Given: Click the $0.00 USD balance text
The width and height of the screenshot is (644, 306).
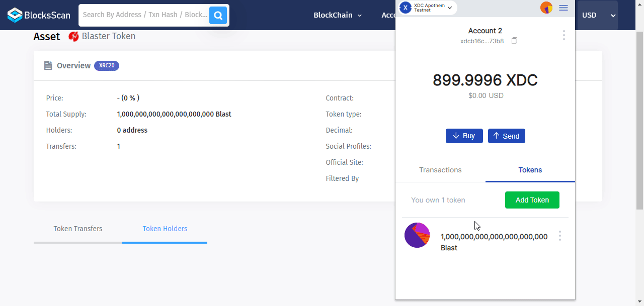Looking at the screenshot, I should (x=486, y=95).
